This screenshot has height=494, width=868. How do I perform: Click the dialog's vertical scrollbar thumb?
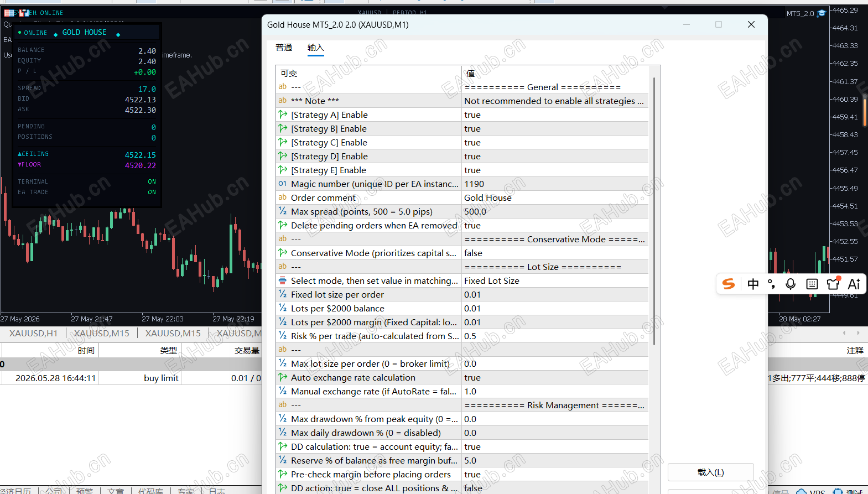(x=654, y=211)
